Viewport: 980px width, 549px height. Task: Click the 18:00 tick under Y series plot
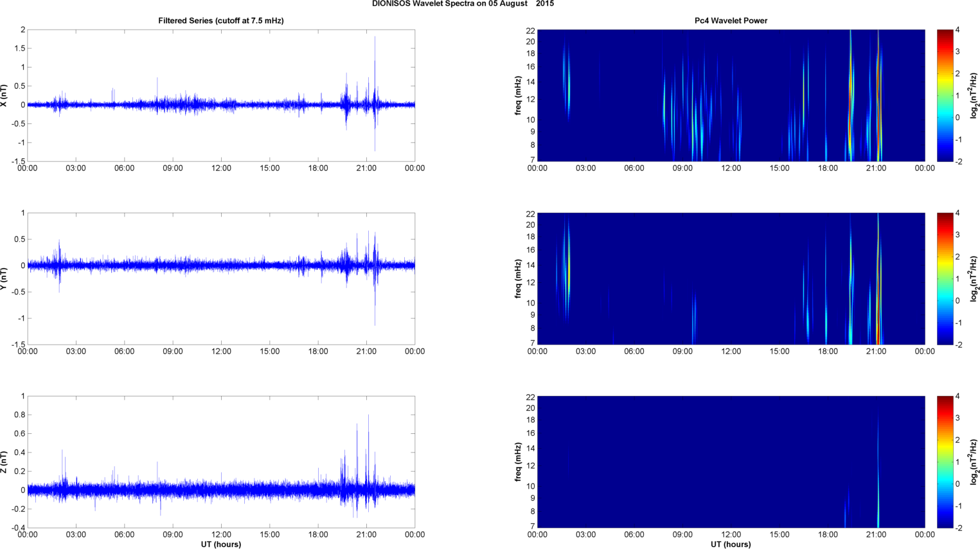(318, 352)
